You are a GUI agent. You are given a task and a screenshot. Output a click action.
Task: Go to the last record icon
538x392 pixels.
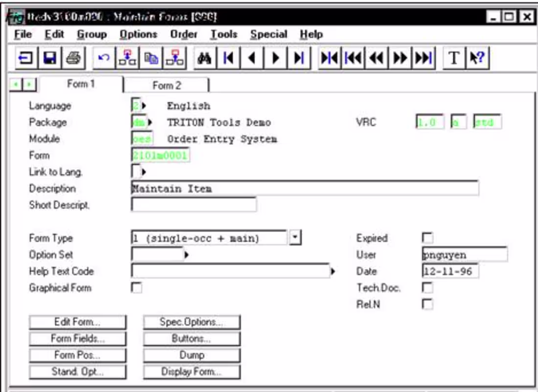[299, 58]
